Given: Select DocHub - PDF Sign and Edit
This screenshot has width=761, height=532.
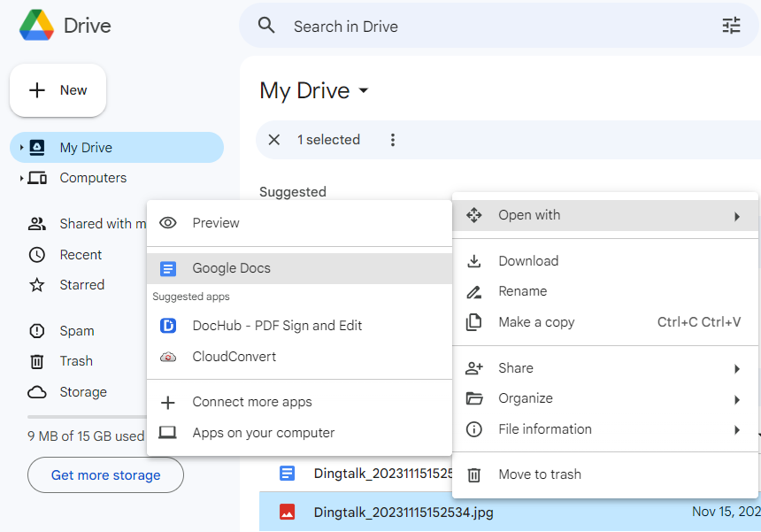Looking at the screenshot, I should tap(299, 326).
